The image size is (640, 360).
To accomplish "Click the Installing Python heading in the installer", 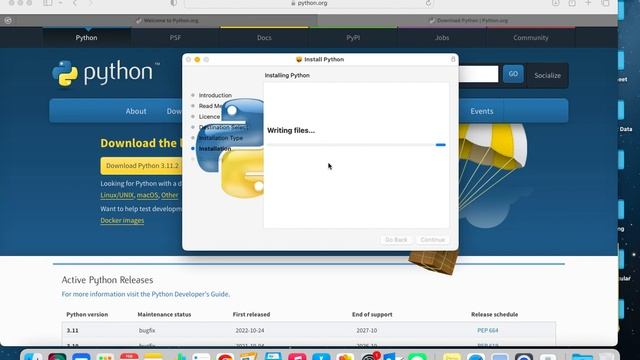I will (x=287, y=76).
